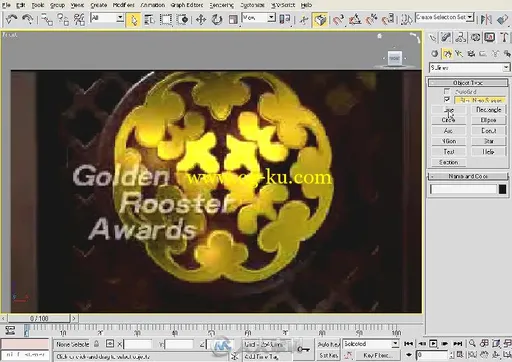This screenshot has width=512, height=362.
Task: Select the Bind to Space Warp tool
Action: (79, 19)
